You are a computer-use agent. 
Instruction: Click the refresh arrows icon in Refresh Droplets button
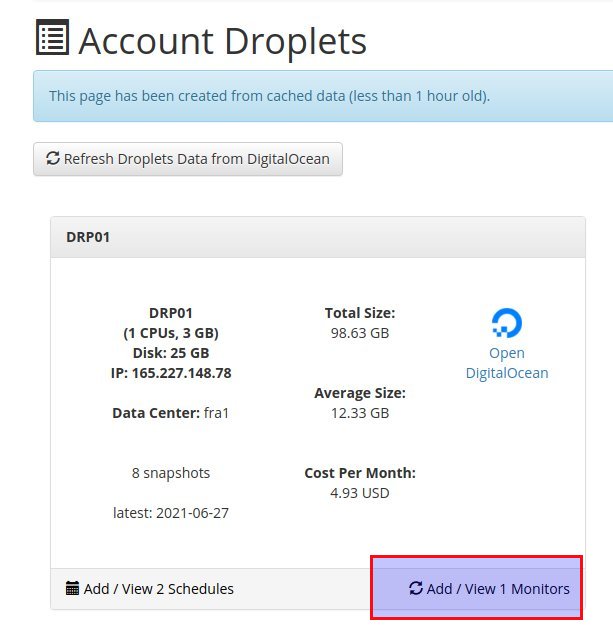[53, 158]
